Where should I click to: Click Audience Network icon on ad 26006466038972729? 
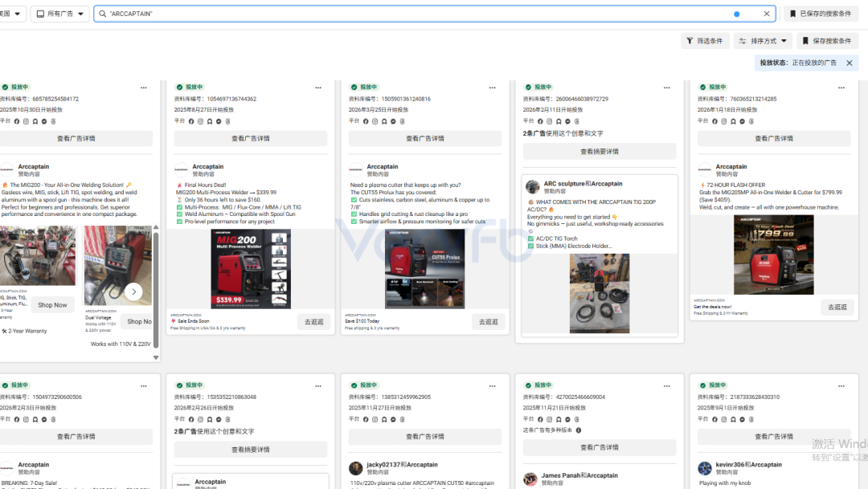[x=559, y=121]
